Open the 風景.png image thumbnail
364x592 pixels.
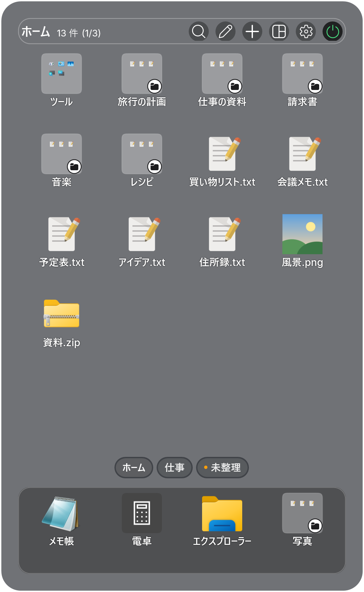point(302,234)
